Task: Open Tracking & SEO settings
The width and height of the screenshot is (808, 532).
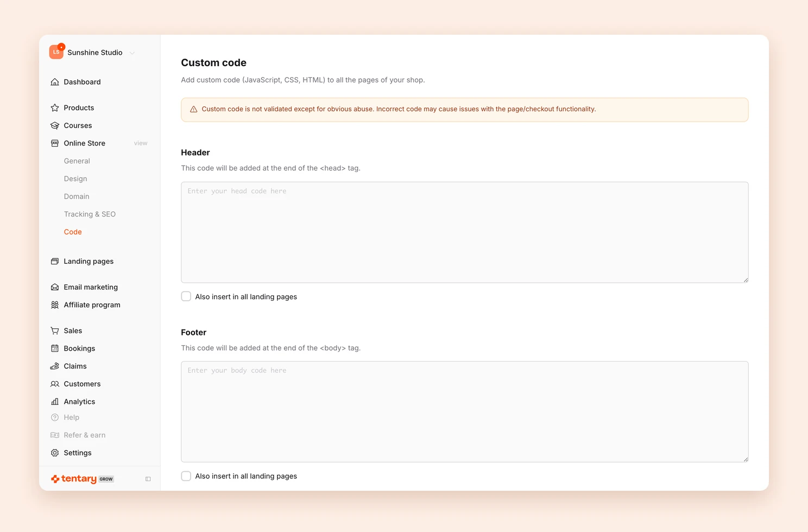Action: click(x=90, y=214)
